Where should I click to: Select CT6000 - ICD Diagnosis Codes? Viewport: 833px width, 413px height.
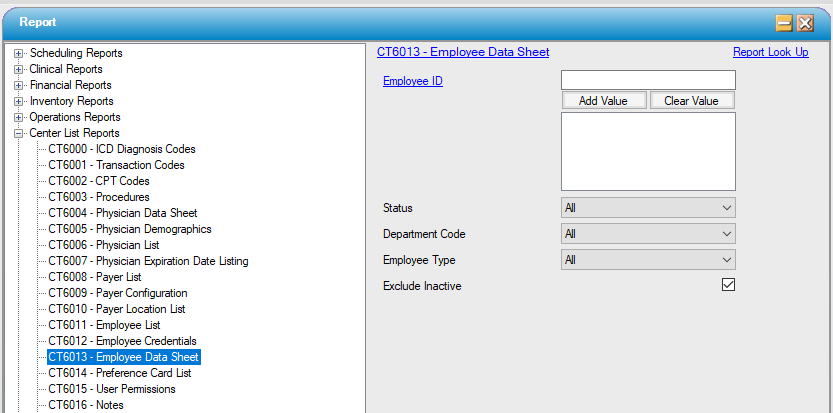121,149
